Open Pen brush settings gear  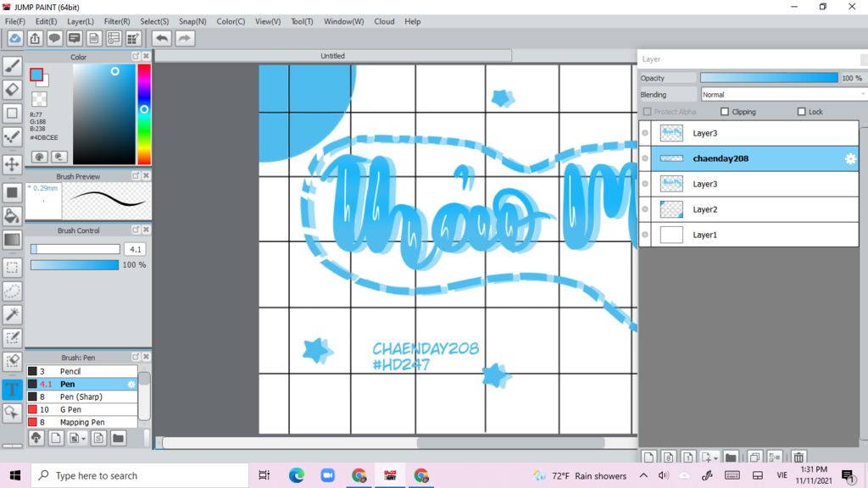[131, 384]
